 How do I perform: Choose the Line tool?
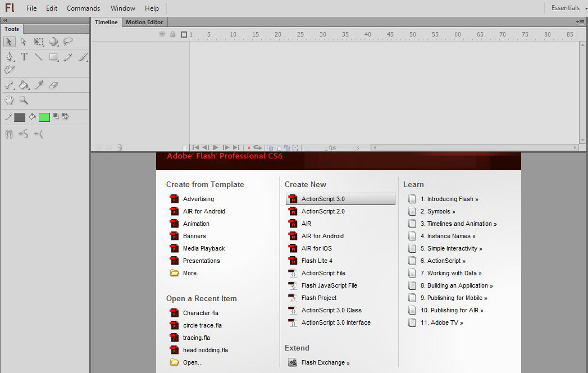tap(39, 57)
